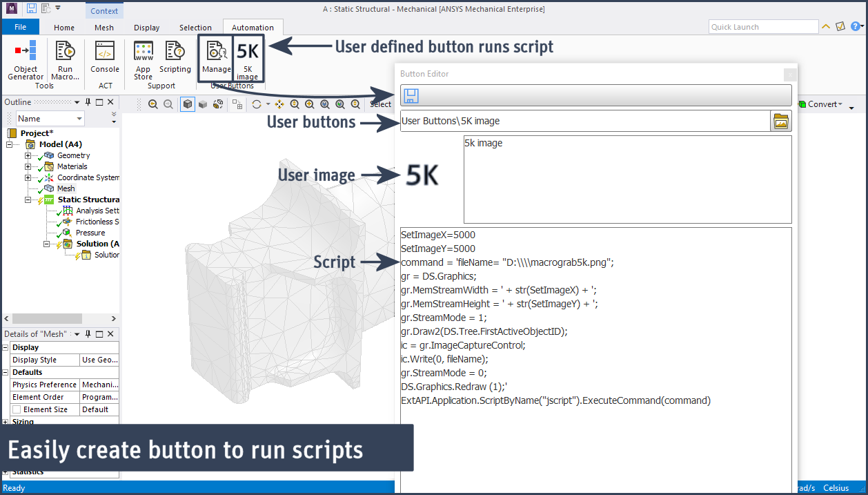The height and width of the screenshot is (495, 868).
Task: Select the Mesh item in the tree
Action: click(66, 188)
